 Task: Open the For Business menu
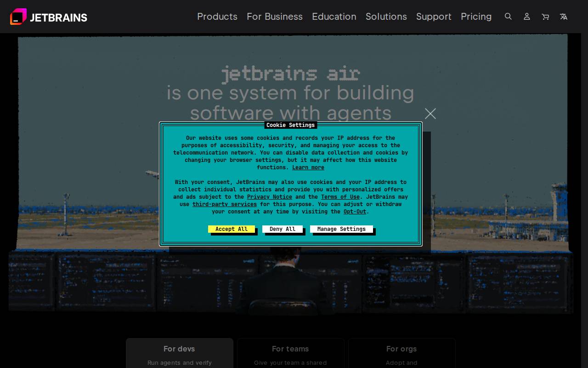point(275,17)
